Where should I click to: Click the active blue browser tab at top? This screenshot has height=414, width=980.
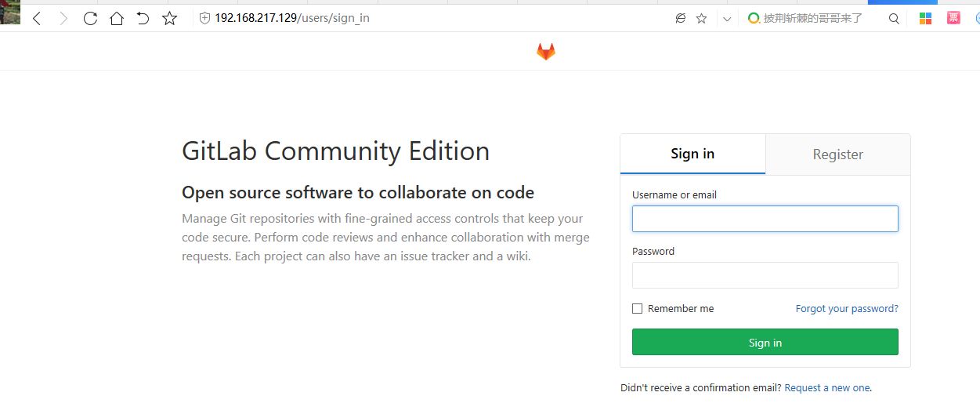[902, 2]
